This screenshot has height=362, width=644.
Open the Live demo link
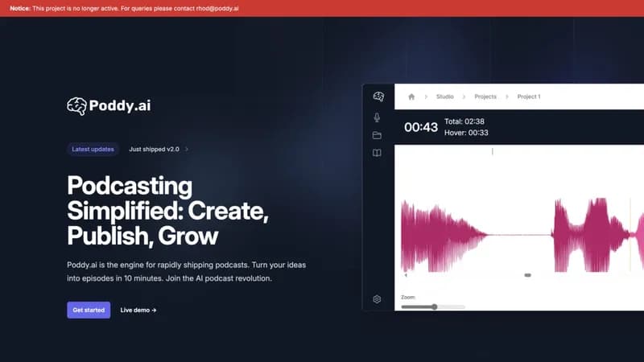click(138, 310)
